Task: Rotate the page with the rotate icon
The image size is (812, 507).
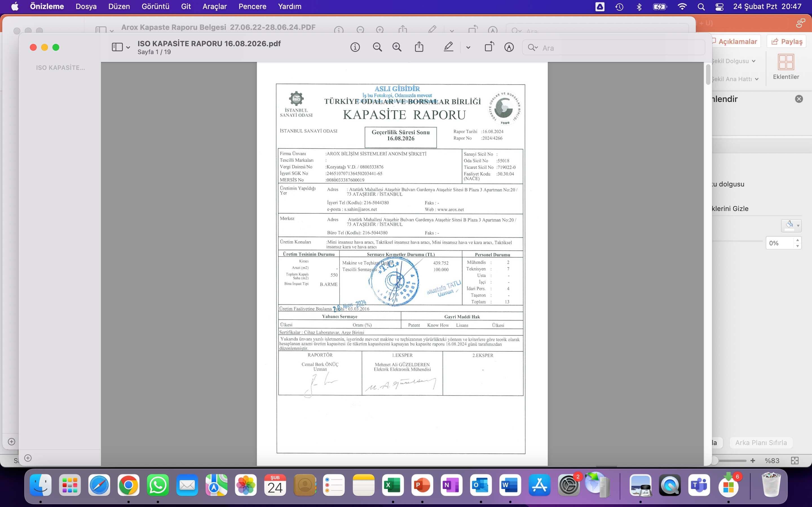Action: 489,47
